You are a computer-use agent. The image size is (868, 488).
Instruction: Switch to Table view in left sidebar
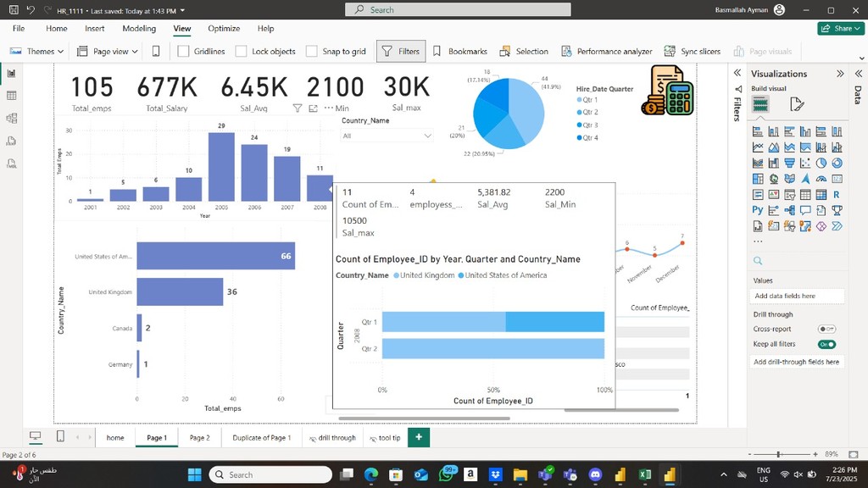(12, 96)
